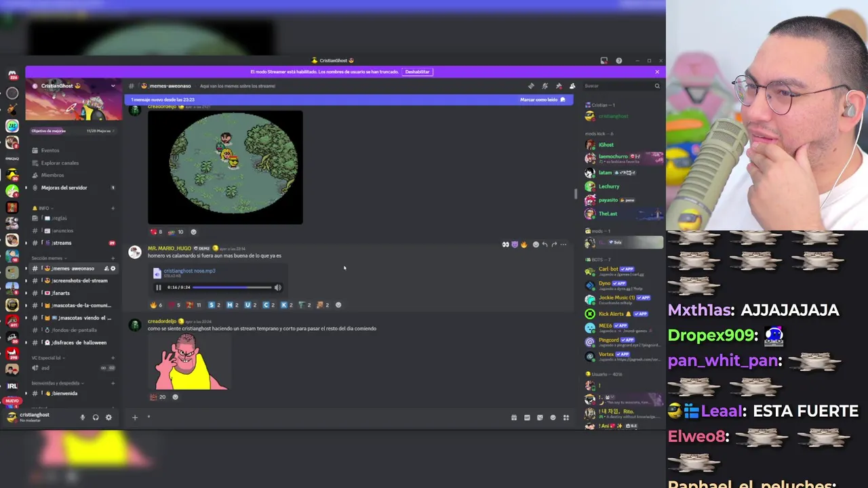
Task: Open Discord direct messages home icon
Action: [12, 75]
